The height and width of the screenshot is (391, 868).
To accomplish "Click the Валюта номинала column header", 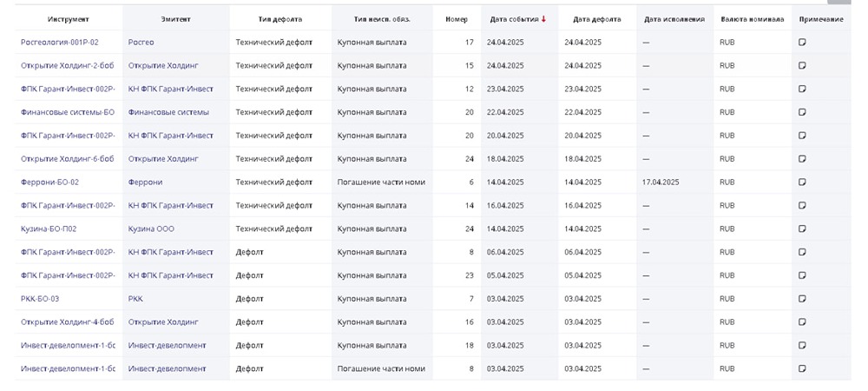I will tap(752, 19).
